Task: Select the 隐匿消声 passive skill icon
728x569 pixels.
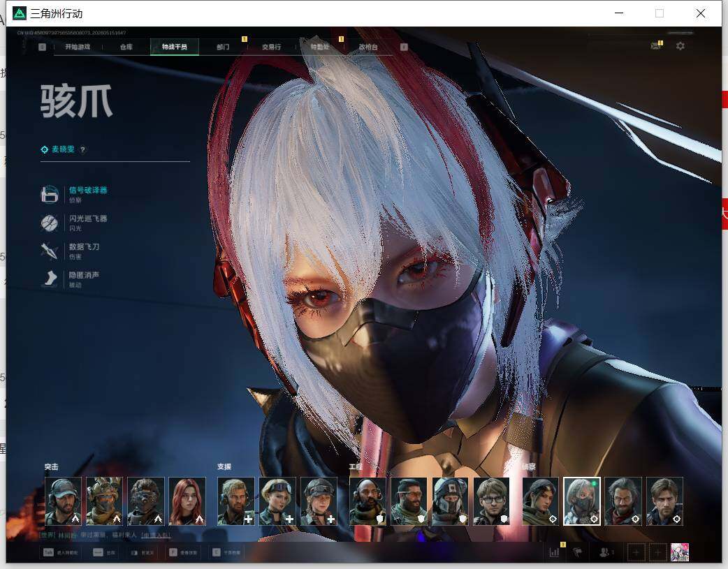Action: 49,279
